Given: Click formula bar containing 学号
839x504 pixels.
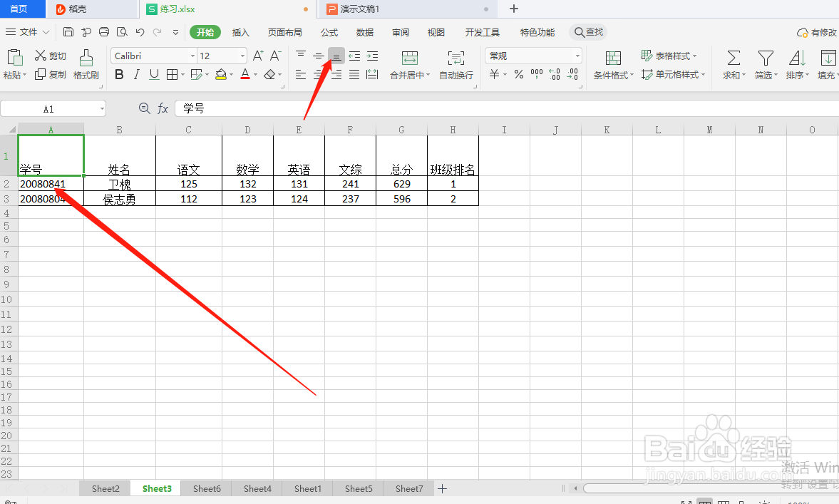Looking at the screenshot, I should coord(506,108).
